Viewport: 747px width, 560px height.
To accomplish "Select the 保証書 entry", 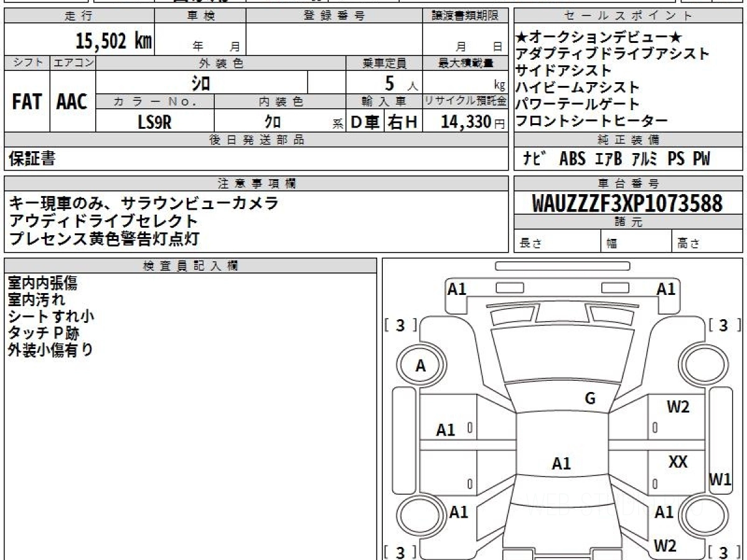I will click(32, 159).
